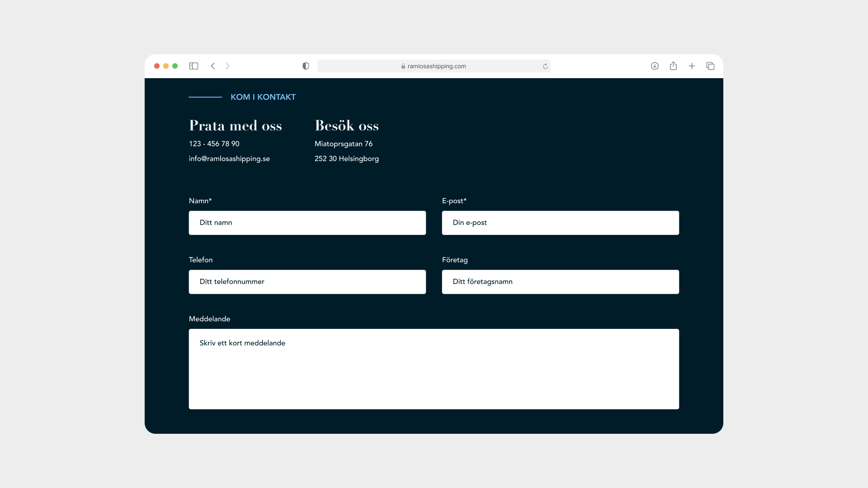Select the Ditt telefonnummer field
Screen dimensions: 868x488
[x=307, y=282]
